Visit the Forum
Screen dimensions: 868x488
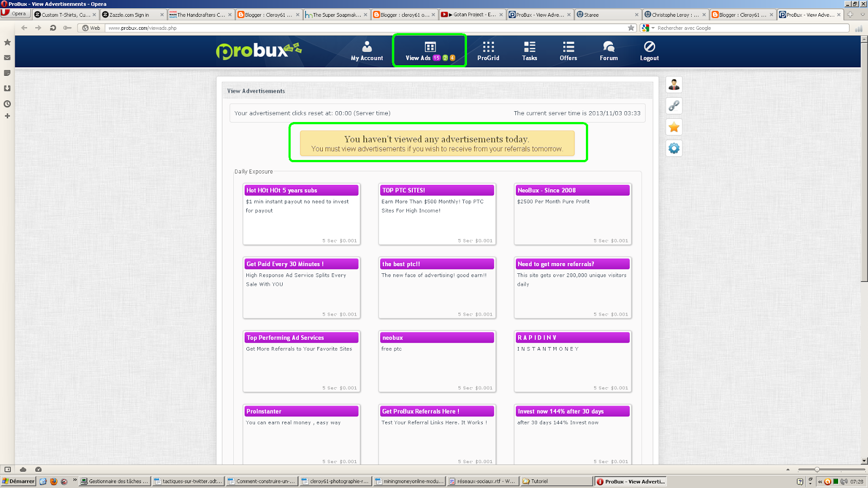click(x=609, y=51)
